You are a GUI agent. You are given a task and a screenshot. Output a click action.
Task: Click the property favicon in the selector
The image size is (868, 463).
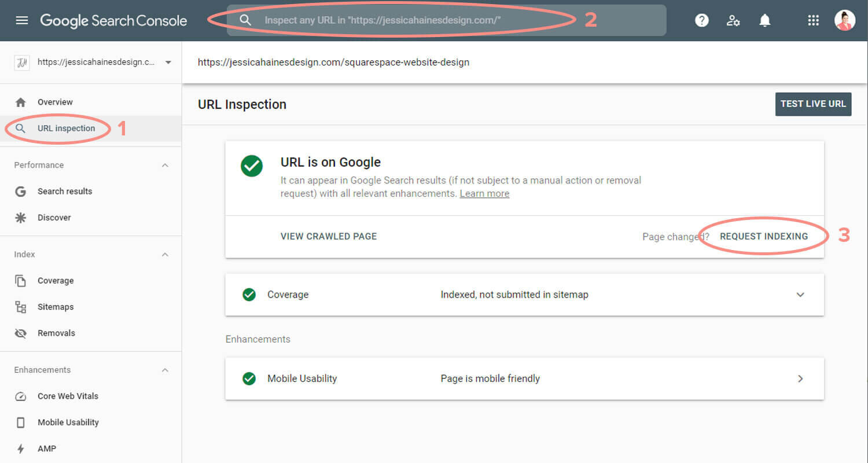(x=21, y=62)
